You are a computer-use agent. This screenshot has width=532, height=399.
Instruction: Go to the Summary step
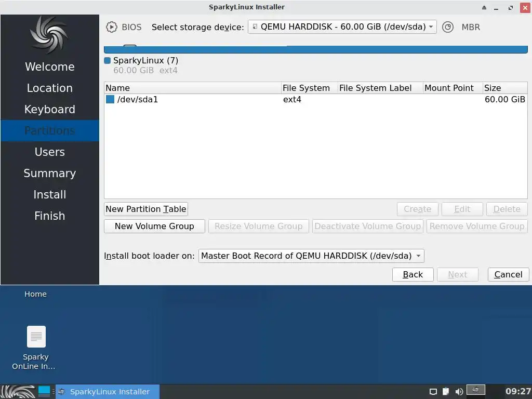click(x=50, y=174)
